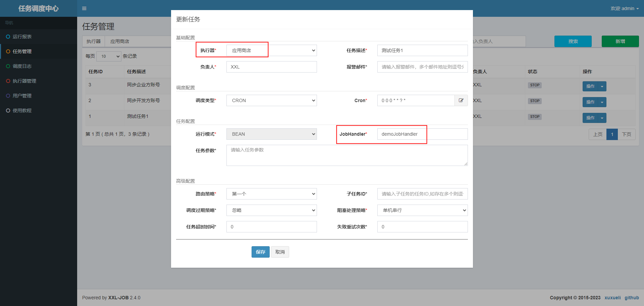
Task: Focus the 子任务ID input field
Action: 423,194
